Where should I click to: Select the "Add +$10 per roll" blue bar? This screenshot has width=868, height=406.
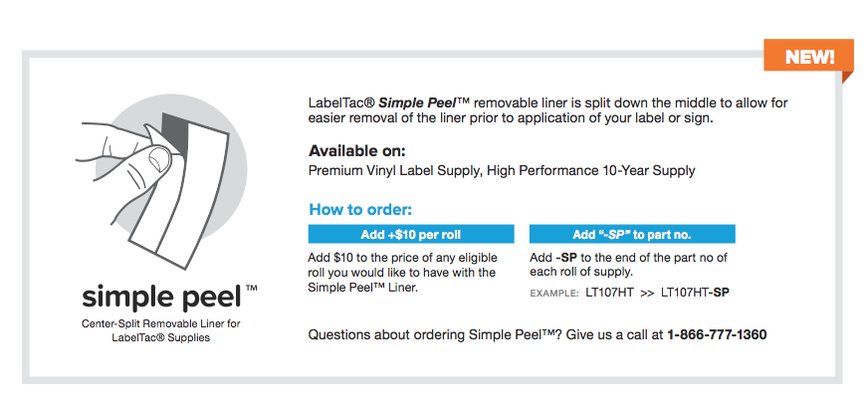point(411,235)
